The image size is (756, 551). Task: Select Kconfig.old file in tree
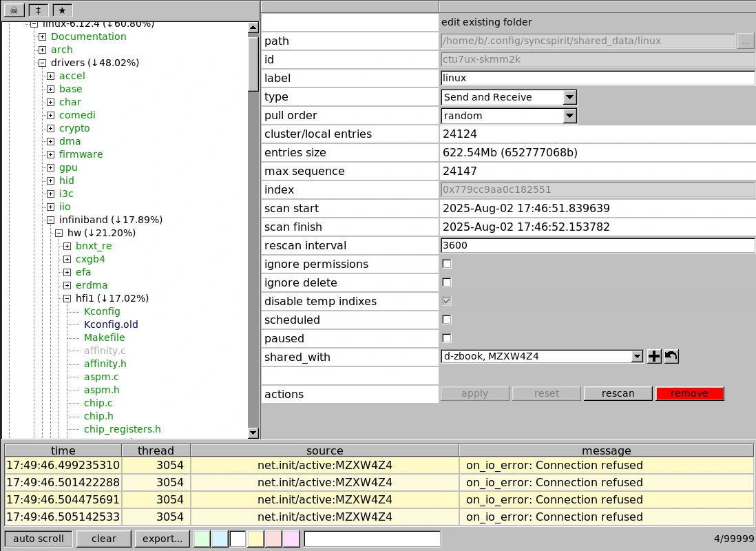coord(111,324)
